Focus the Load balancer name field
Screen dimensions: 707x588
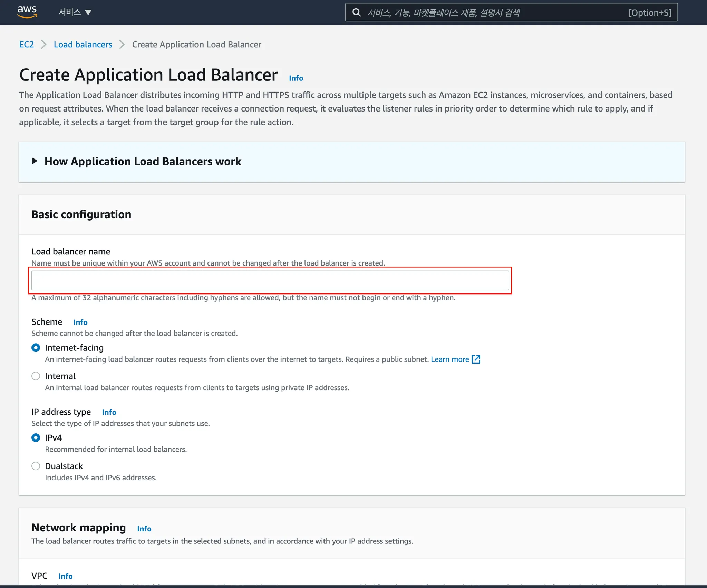[270, 280]
